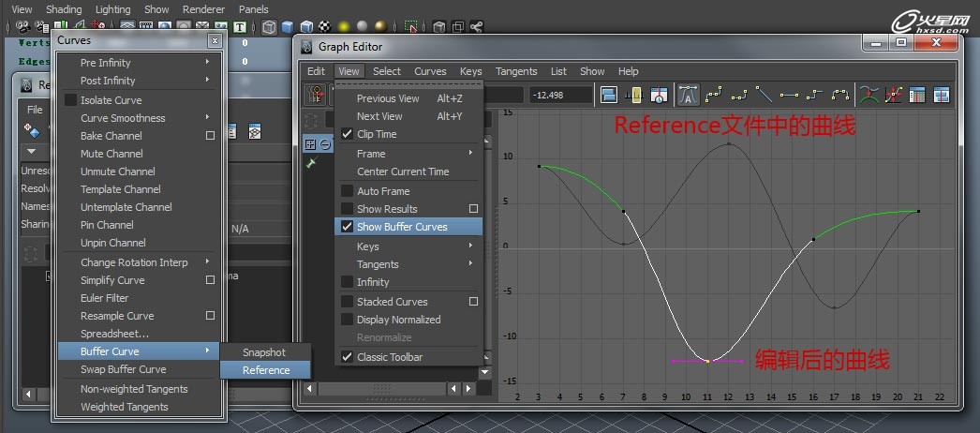Open the Dope Sheet icon
The width and height of the screenshot is (980, 433).
(918, 95)
